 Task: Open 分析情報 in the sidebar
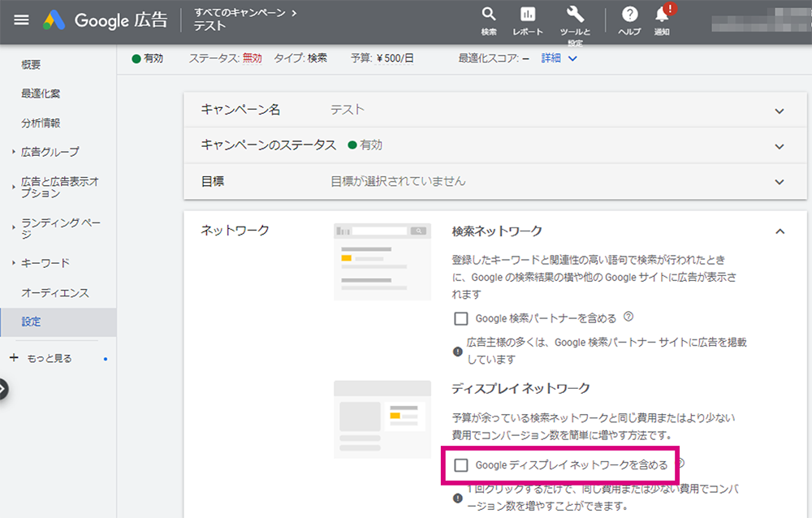[x=41, y=123]
